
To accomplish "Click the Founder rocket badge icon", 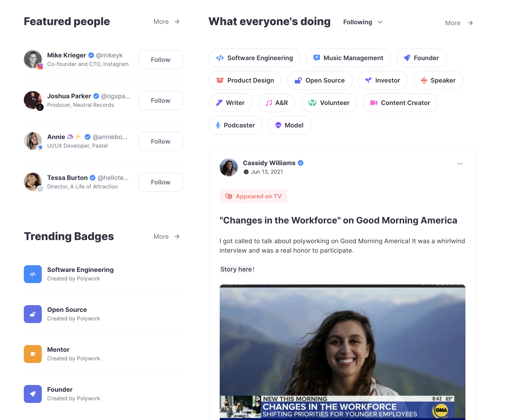I will pyautogui.click(x=33, y=394).
